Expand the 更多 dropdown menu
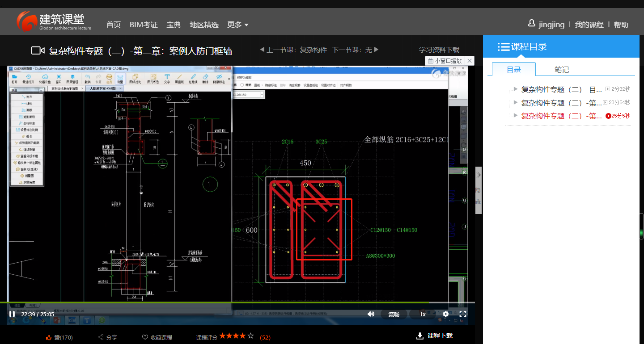This screenshot has height=344, width=644. point(237,25)
